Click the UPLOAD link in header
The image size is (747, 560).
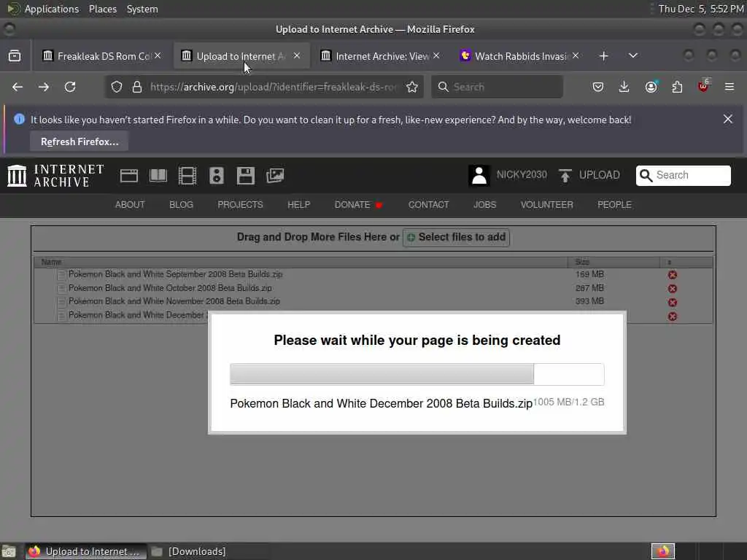[x=600, y=175]
